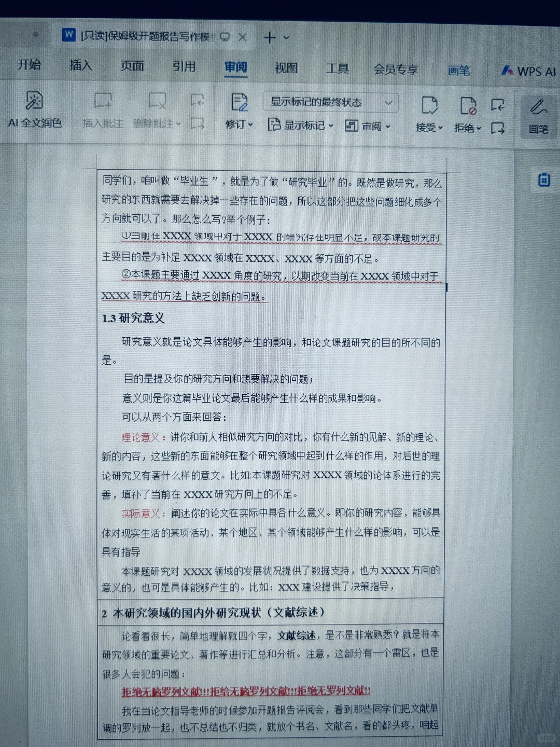The height and width of the screenshot is (747, 560).
Task: Switch to the 视图 ribbon tab
Action: click(x=286, y=68)
